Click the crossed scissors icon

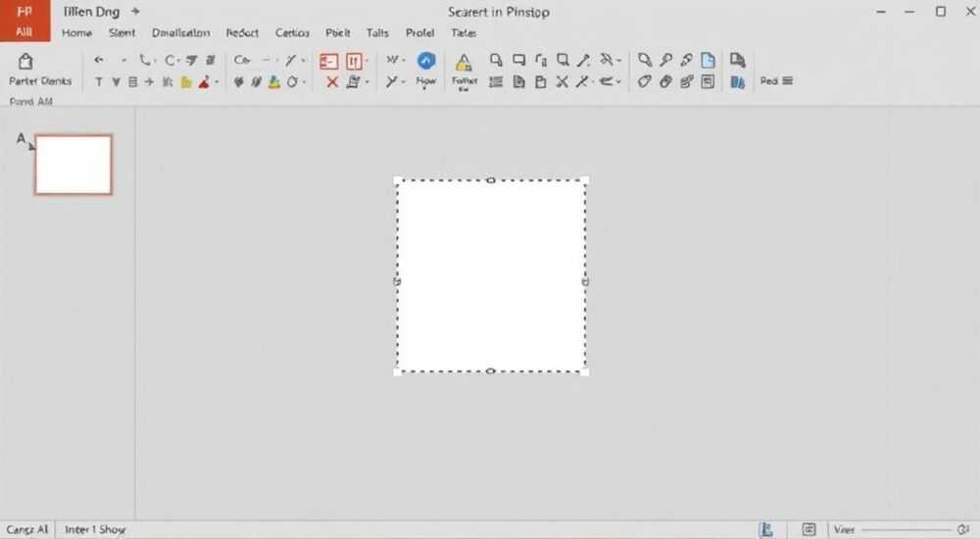point(563,82)
